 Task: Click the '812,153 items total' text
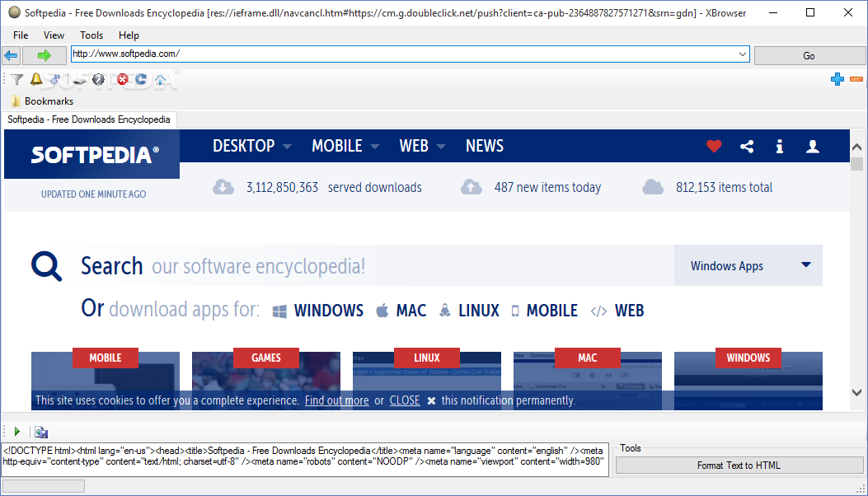click(724, 188)
